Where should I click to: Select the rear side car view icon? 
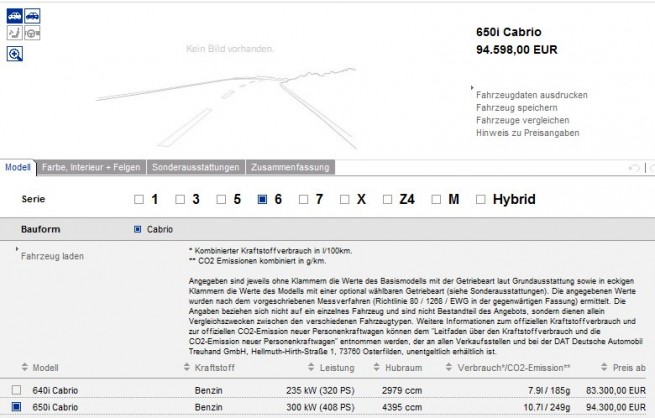(32, 16)
